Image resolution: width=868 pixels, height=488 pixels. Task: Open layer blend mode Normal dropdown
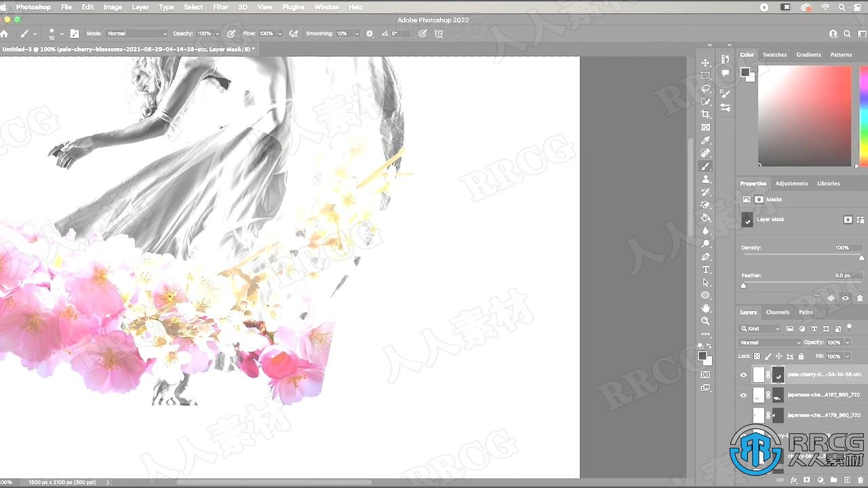770,342
